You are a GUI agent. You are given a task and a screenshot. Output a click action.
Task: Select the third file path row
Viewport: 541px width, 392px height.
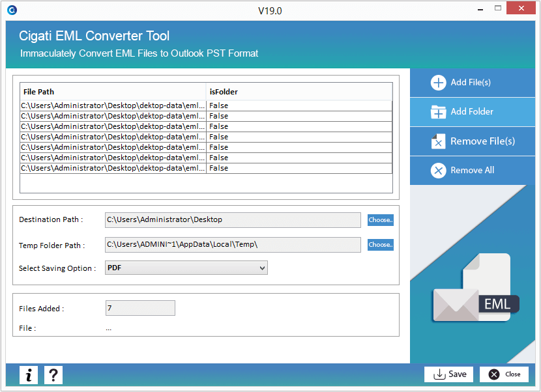206,126
